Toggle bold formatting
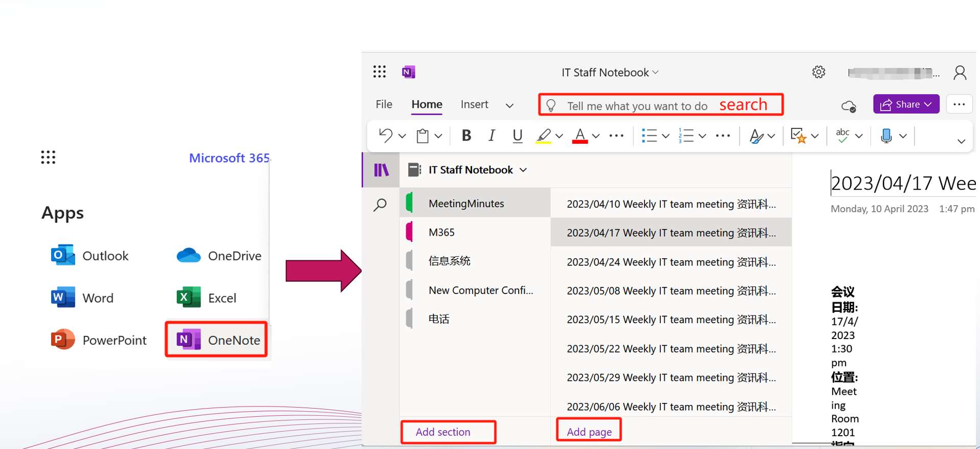This screenshot has height=449, width=980. point(466,136)
